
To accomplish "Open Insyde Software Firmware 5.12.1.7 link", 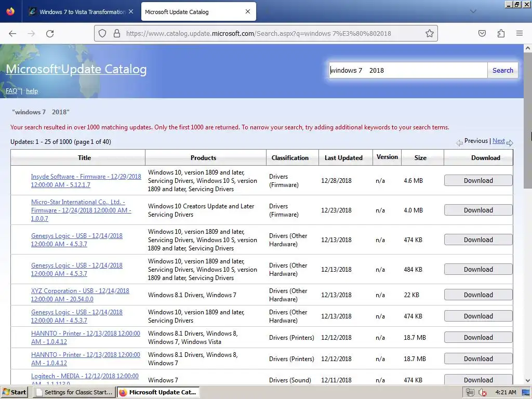I will point(86,180).
